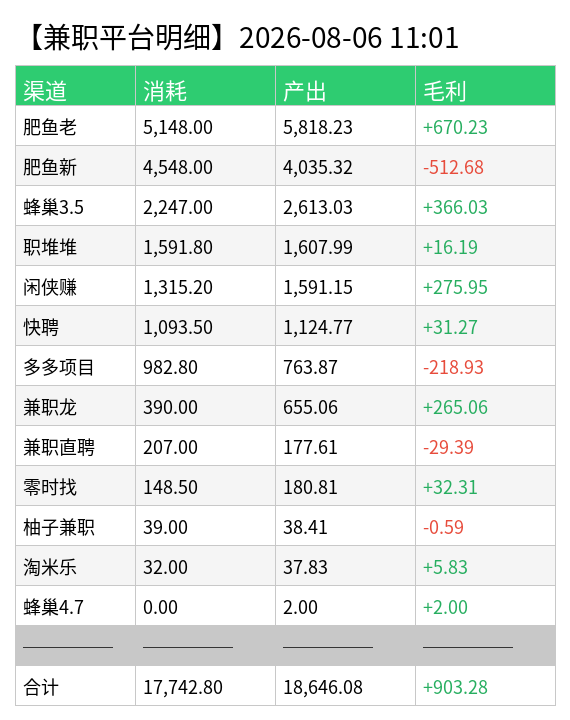Click 闲侠赚 profit value +275.95
Image resolution: width=570 pixels, height=720 pixels.
(455, 287)
